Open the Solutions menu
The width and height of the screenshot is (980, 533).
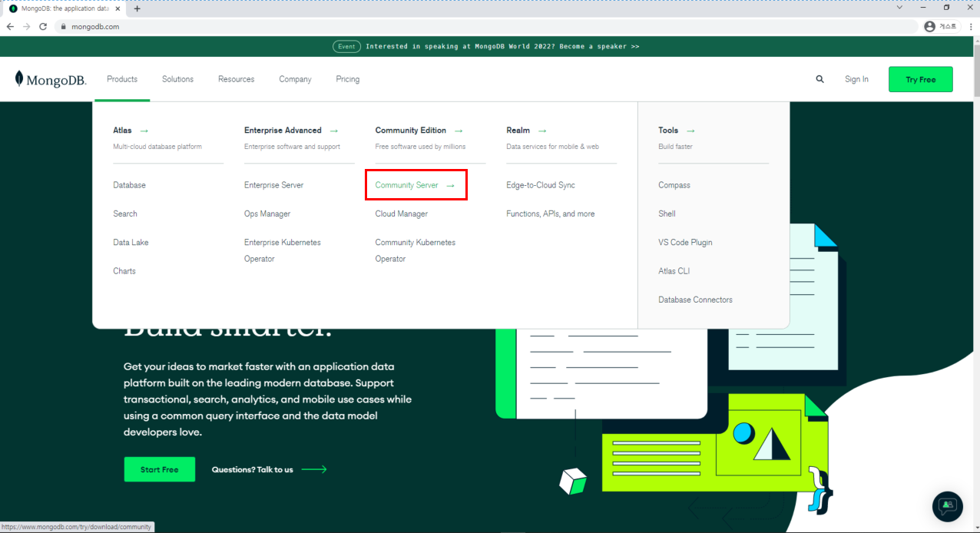177,79
